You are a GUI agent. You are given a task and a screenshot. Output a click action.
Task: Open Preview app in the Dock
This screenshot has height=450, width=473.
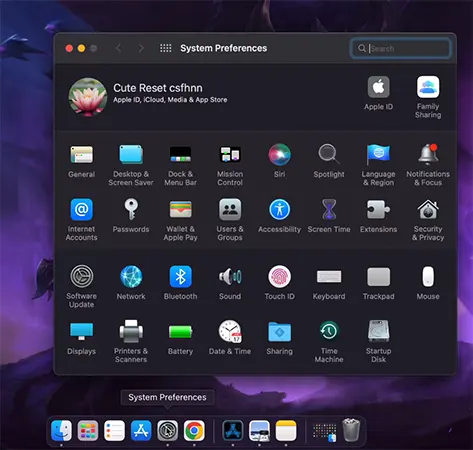tap(259, 430)
